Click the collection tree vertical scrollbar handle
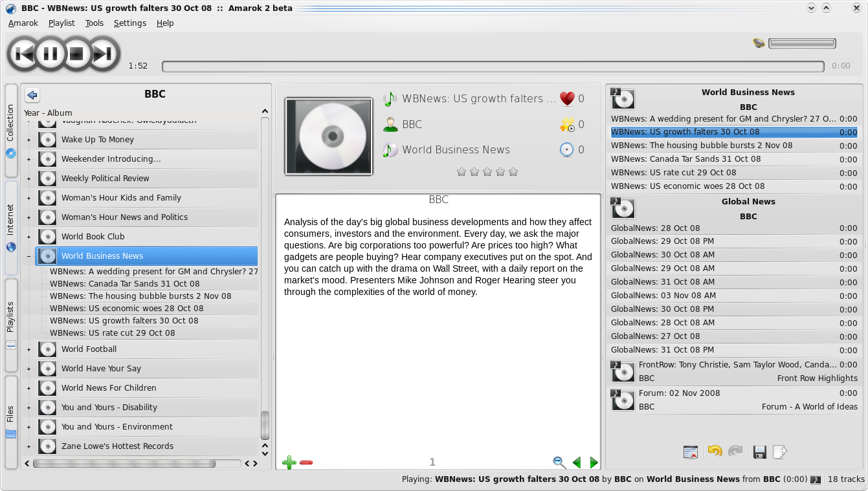Image resolution: width=868 pixels, height=491 pixels. pos(265,425)
